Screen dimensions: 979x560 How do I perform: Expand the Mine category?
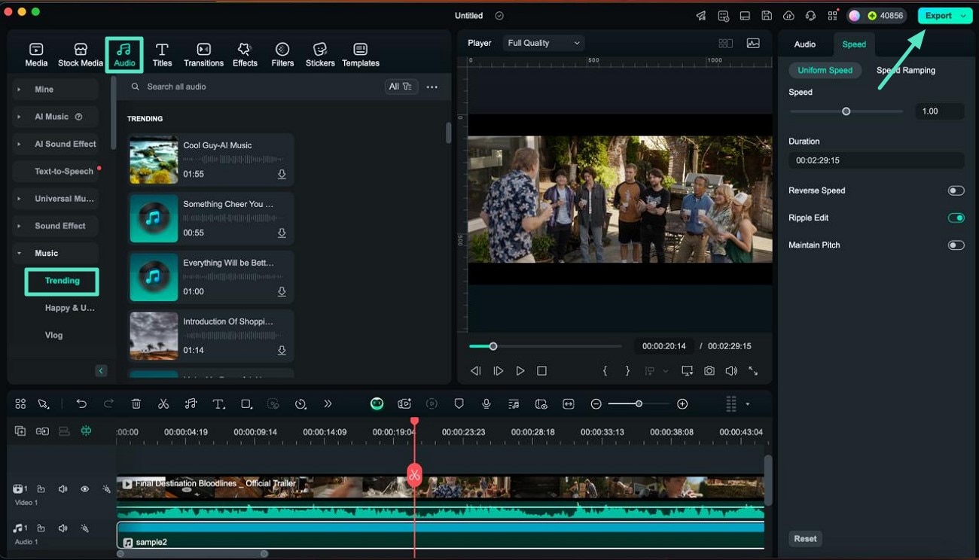(56, 90)
